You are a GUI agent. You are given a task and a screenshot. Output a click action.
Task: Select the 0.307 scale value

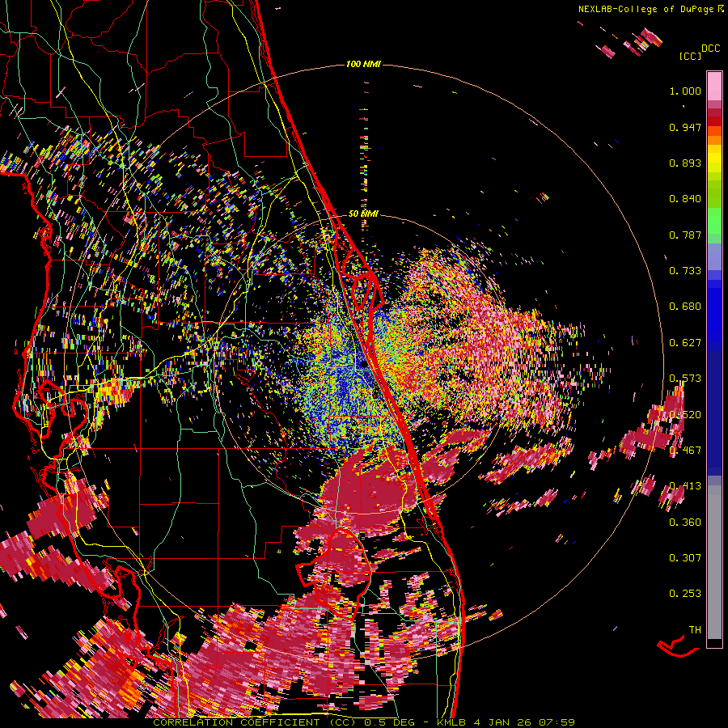[685, 558]
